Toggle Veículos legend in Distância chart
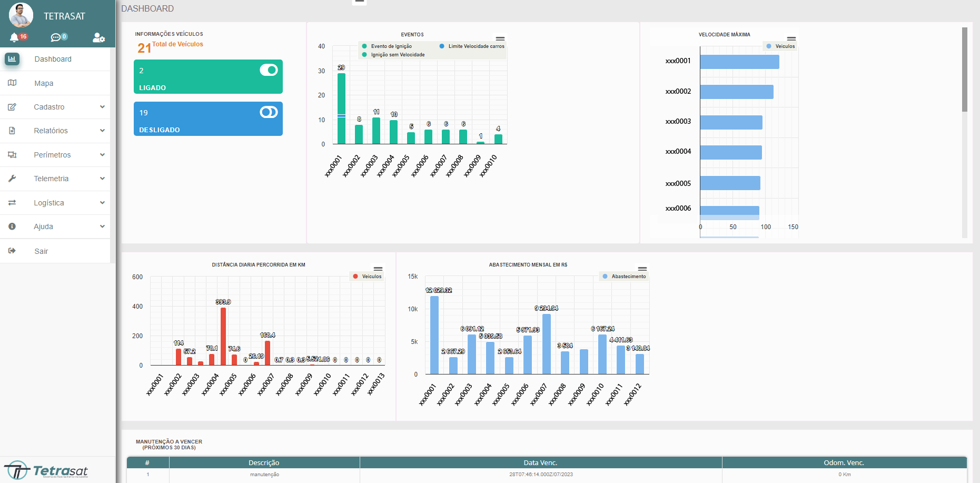The image size is (980, 483). (x=367, y=277)
